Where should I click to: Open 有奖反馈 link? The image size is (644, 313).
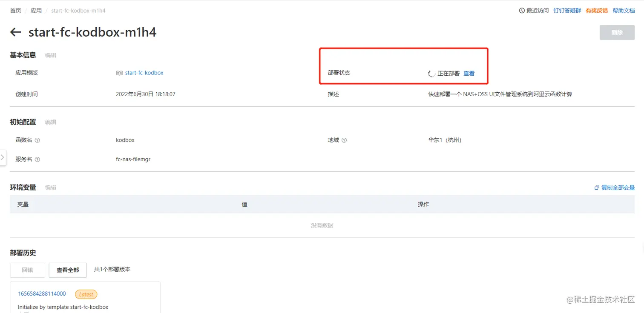point(597,11)
